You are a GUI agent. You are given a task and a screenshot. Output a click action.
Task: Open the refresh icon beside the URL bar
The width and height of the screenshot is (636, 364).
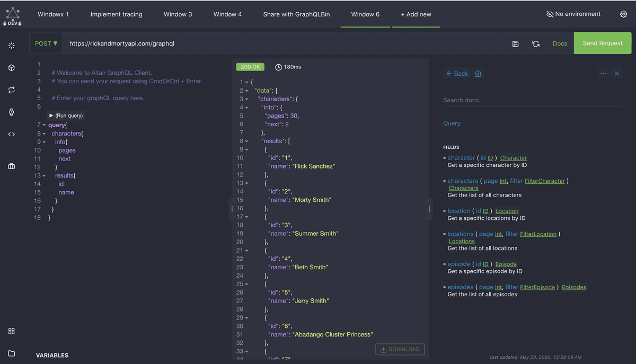click(536, 44)
